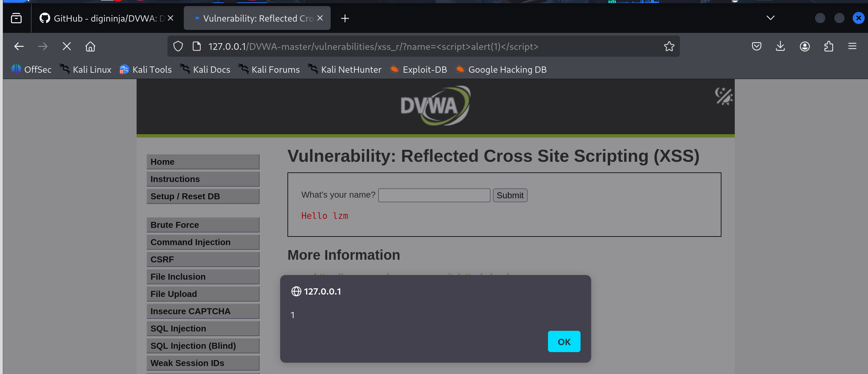
Task: Click the Home button icon
Action: click(x=90, y=47)
